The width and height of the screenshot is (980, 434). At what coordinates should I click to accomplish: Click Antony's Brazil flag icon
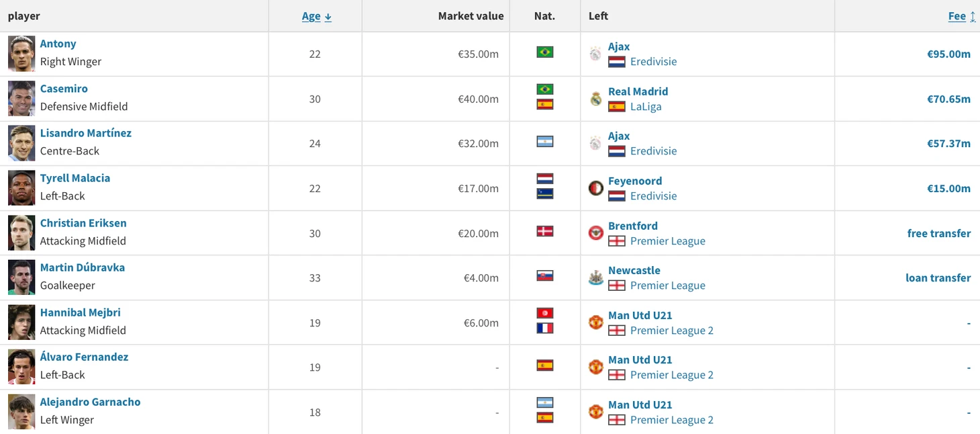tap(545, 52)
